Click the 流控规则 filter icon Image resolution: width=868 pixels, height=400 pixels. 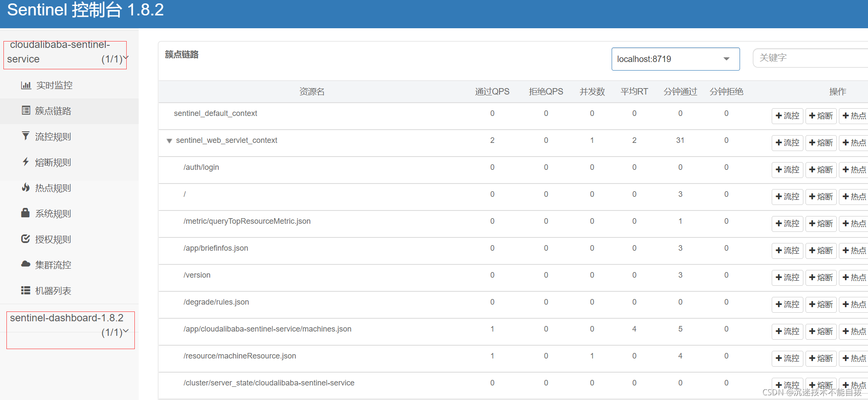pos(26,136)
